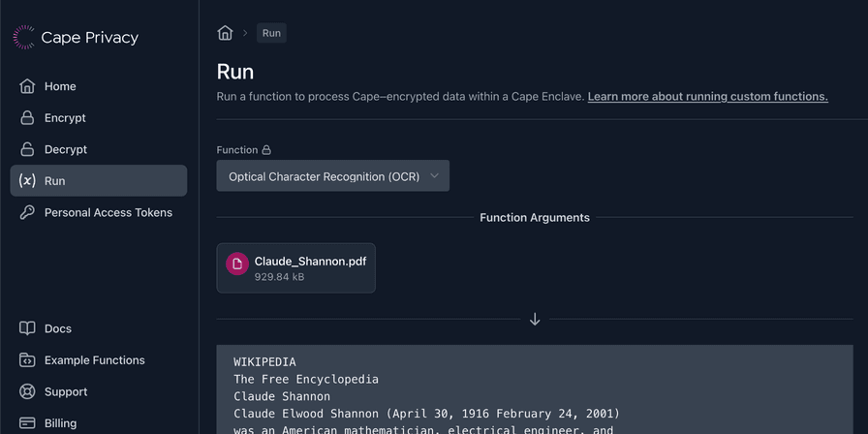Click the down arrow above the output

pos(535,319)
